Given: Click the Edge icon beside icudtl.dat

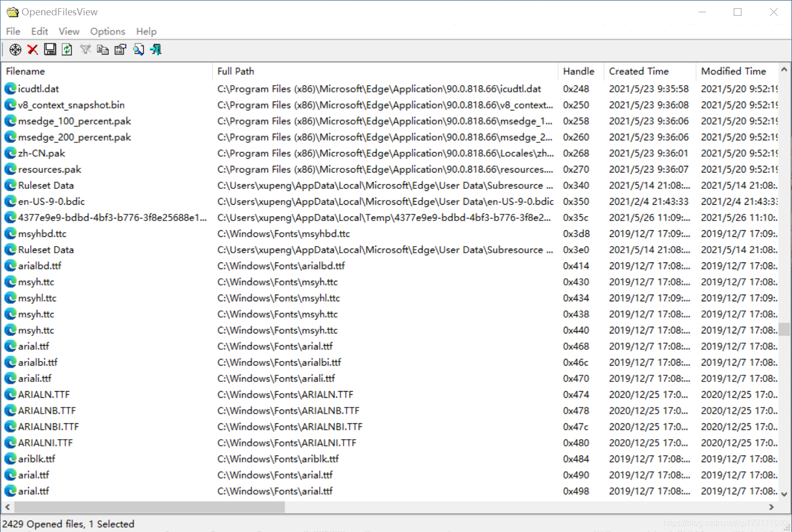Looking at the screenshot, I should click(x=10, y=89).
